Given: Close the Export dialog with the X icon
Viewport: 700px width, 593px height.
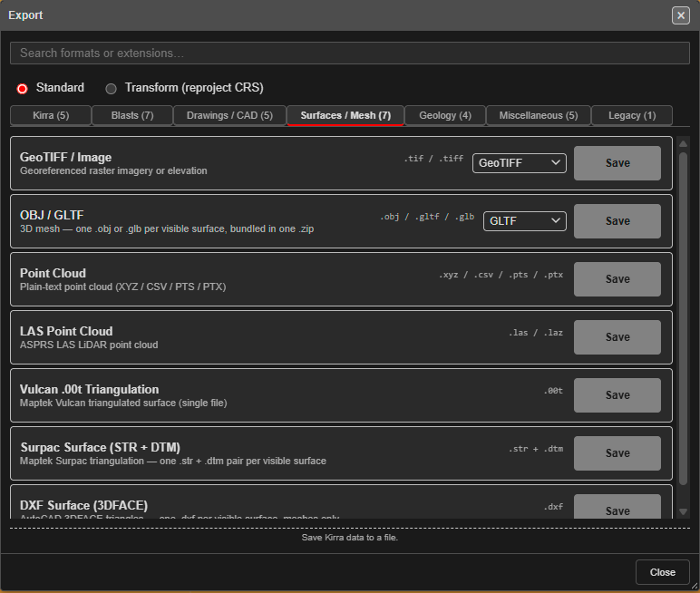Looking at the screenshot, I should [x=680, y=15].
